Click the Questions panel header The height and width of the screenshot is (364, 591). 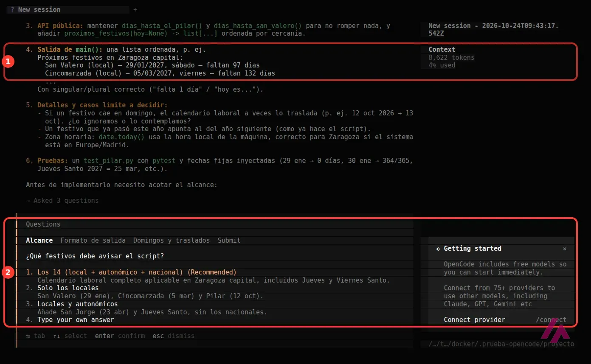tap(43, 224)
